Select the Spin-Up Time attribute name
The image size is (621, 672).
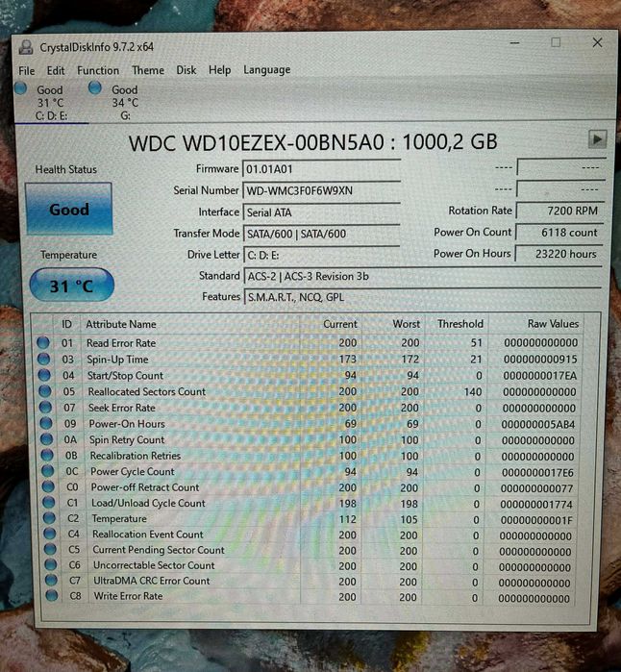point(117,360)
